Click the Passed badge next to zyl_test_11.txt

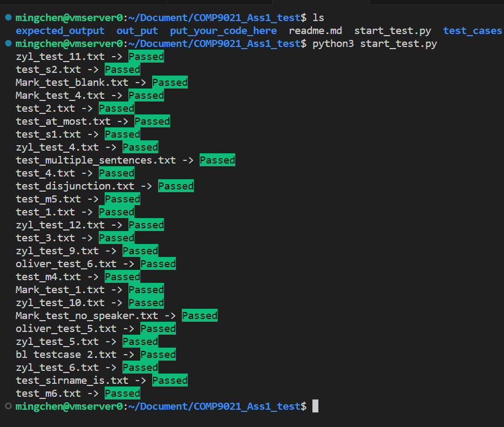[x=145, y=56]
